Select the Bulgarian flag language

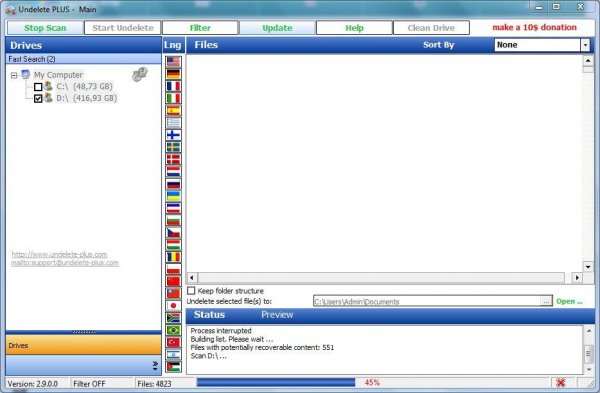[x=173, y=221]
